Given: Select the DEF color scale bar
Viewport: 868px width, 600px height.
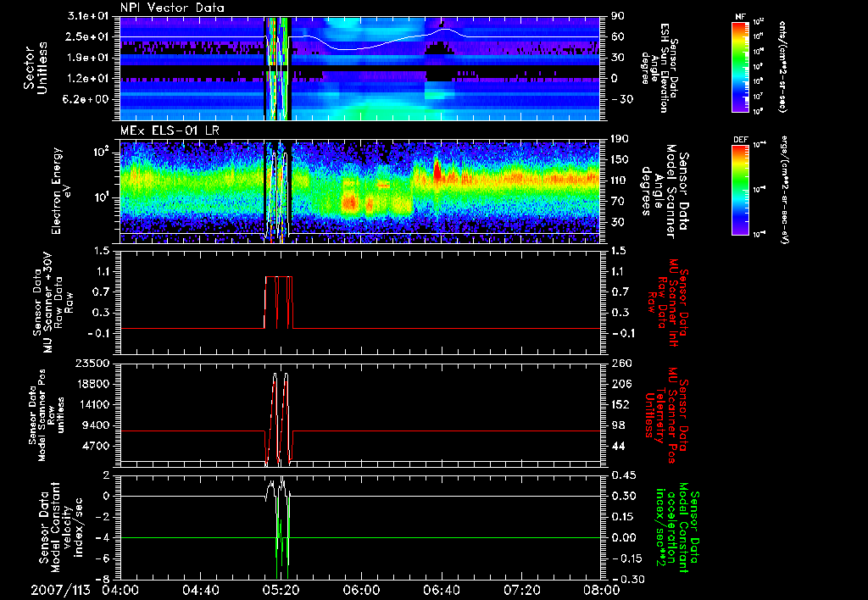Looking at the screenshot, I should [x=740, y=189].
